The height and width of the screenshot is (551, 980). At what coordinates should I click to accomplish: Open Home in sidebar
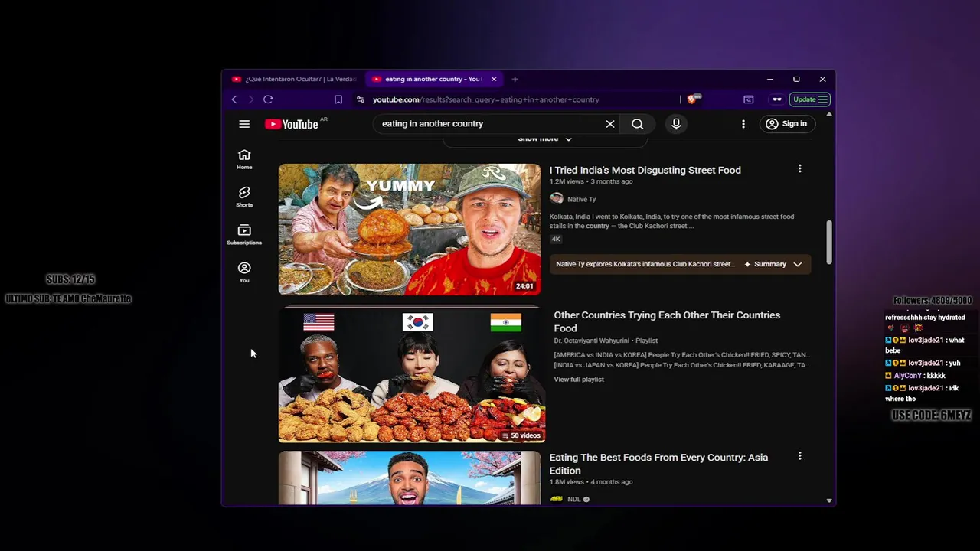[244, 159]
